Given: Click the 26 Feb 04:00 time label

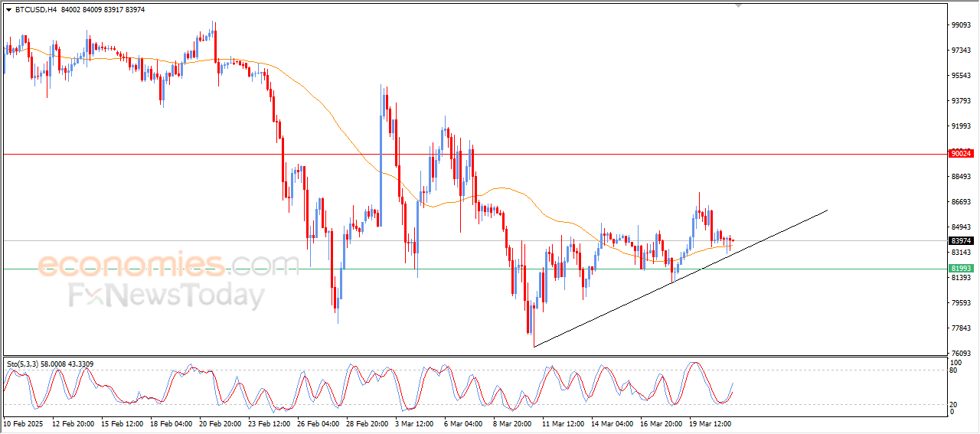Looking at the screenshot, I should point(318,423).
